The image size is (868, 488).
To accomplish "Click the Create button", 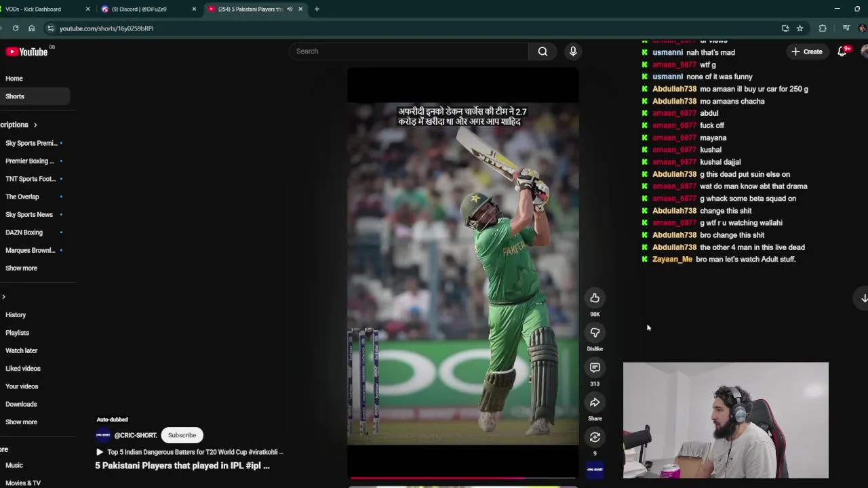I will tap(806, 52).
